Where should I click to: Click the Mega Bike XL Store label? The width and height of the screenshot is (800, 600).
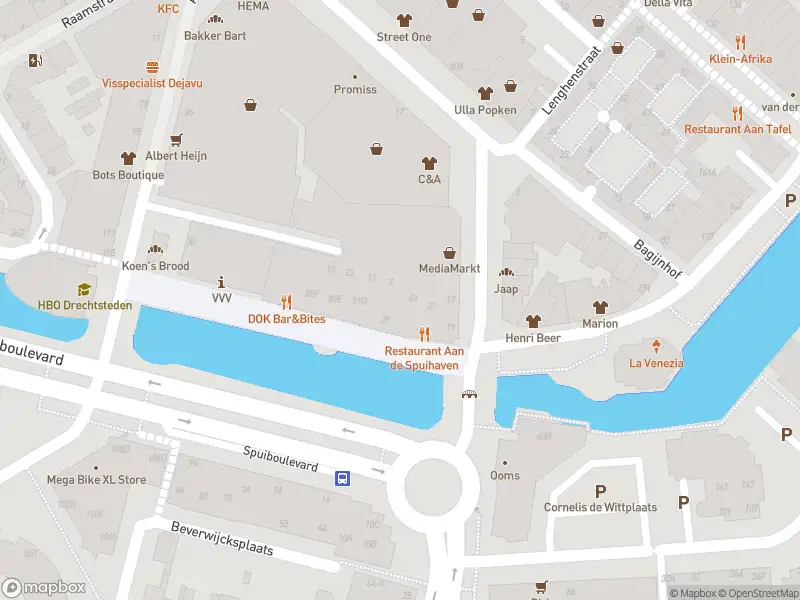pos(96,480)
